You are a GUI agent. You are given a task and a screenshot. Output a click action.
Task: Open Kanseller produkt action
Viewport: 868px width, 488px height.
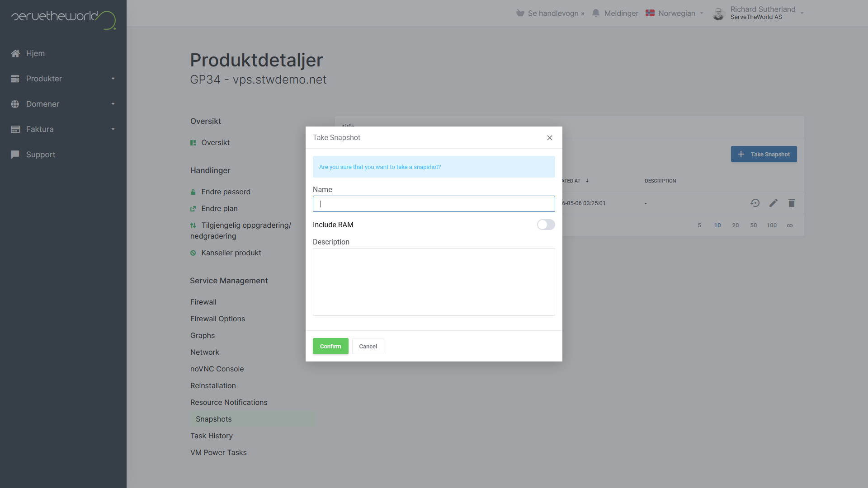[231, 253]
